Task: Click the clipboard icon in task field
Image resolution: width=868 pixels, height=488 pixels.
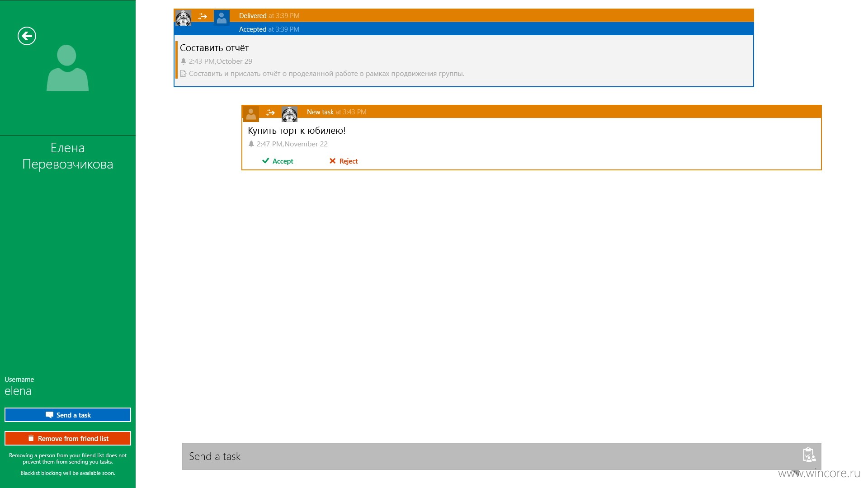Action: click(x=809, y=455)
